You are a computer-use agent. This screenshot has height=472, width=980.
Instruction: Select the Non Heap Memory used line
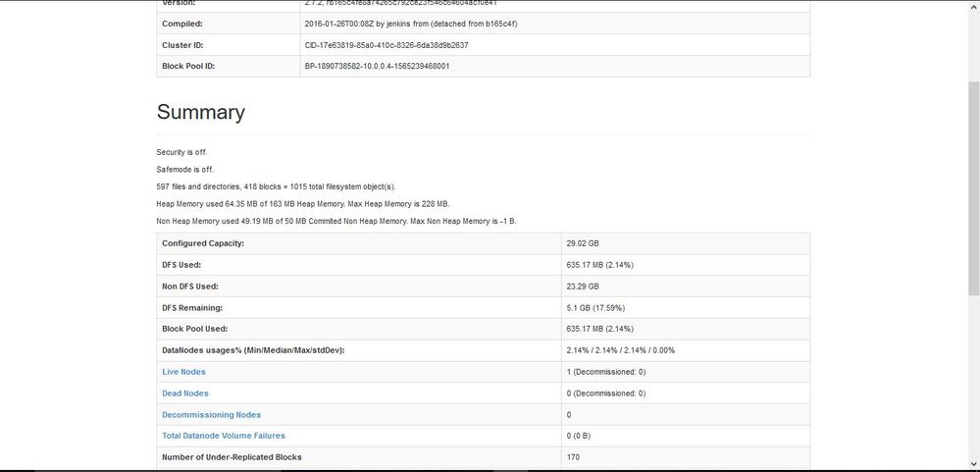(335, 222)
